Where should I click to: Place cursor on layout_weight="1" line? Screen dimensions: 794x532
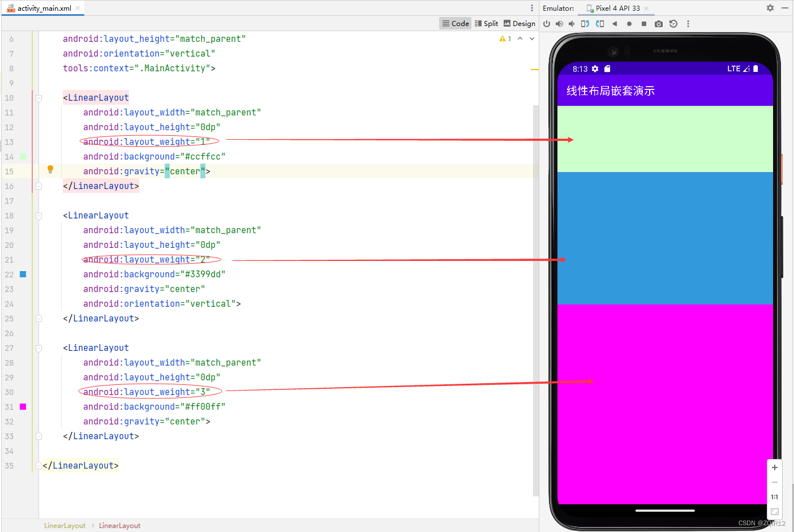coord(147,141)
